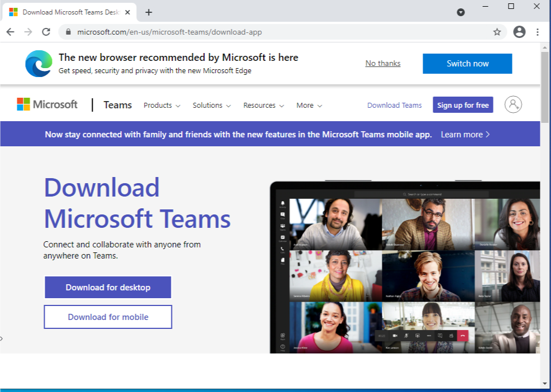
Task: Click Download for mobile button
Action: pos(108,317)
